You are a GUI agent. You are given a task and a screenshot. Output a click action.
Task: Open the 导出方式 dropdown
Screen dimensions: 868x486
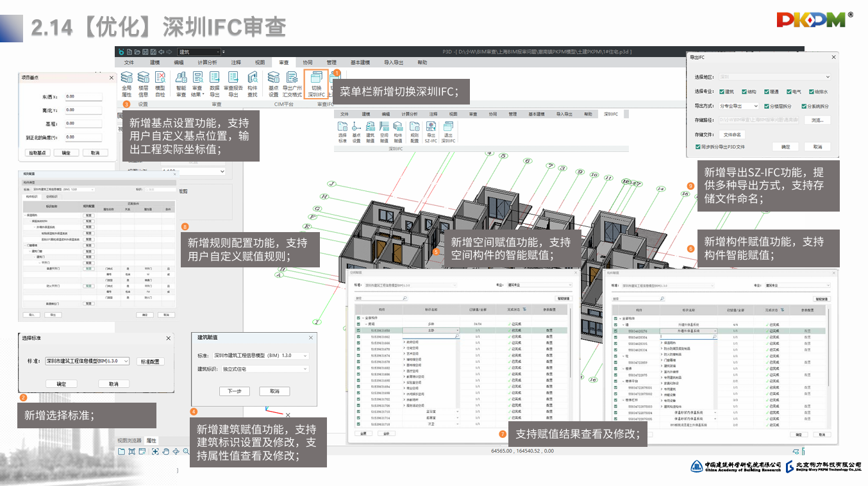point(738,106)
